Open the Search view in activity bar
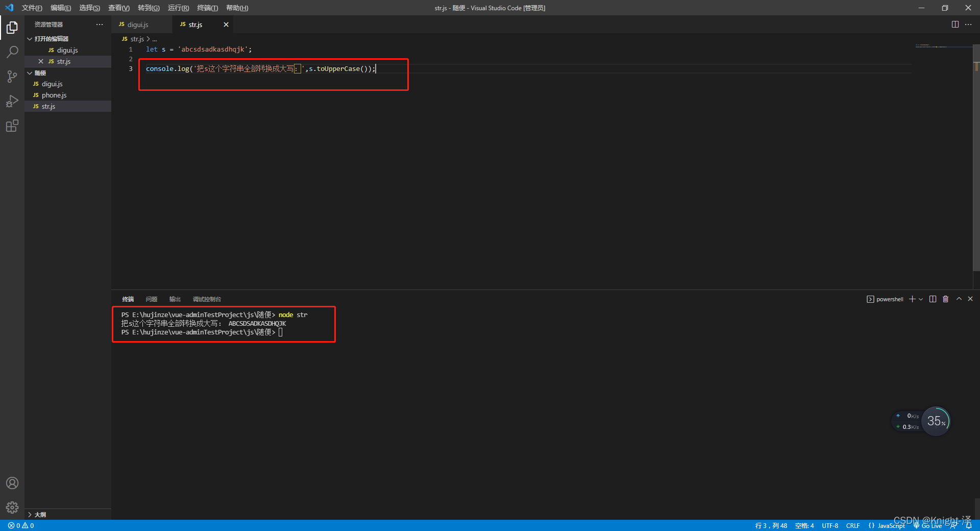This screenshot has height=531, width=980. [12, 52]
